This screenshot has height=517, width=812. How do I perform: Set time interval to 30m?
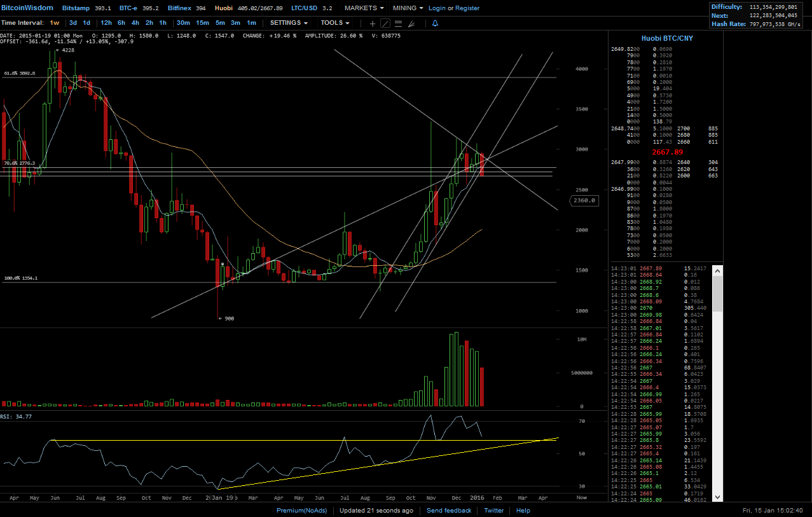click(x=184, y=23)
